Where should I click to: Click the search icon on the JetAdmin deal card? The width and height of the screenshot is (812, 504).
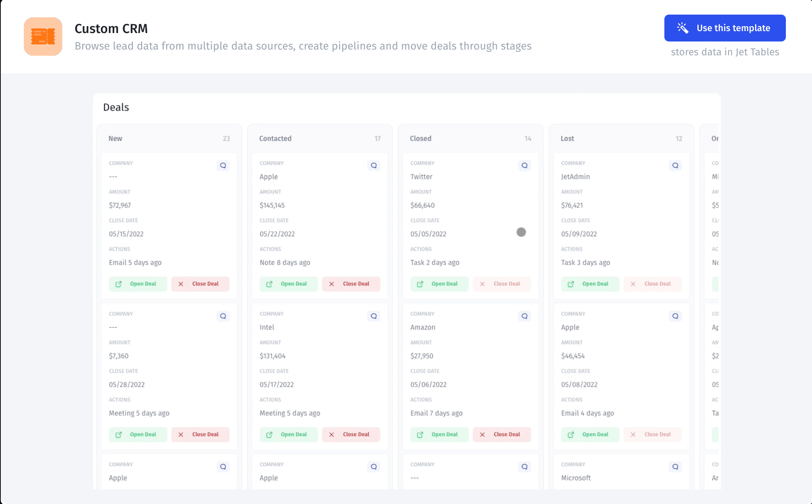[x=675, y=165]
